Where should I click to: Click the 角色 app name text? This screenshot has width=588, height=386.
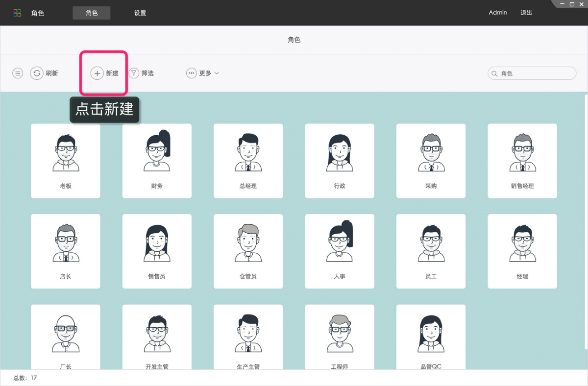point(38,13)
